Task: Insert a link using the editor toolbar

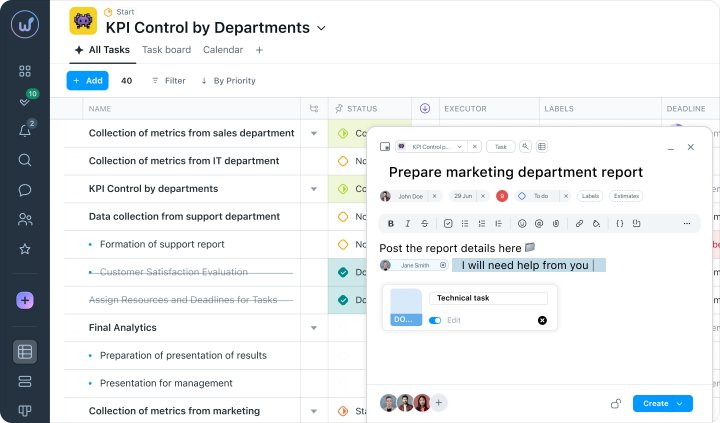Action: (579, 223)
